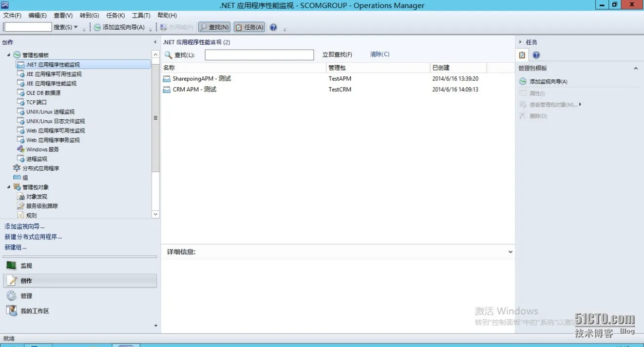Click SharepoingAPM row icon
Screen dimensions: 644x347
pyautogui.click(x=167, y=78)
